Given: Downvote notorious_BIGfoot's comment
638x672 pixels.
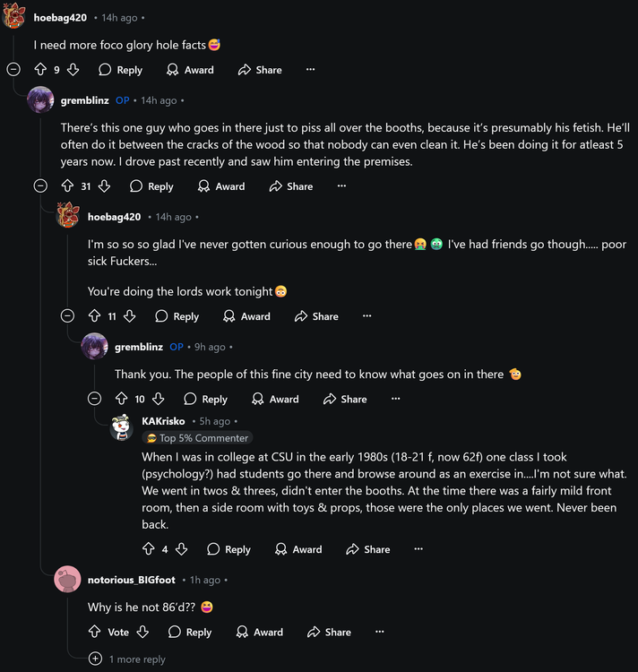Looking at the screenshot, I should coord(142,632).
